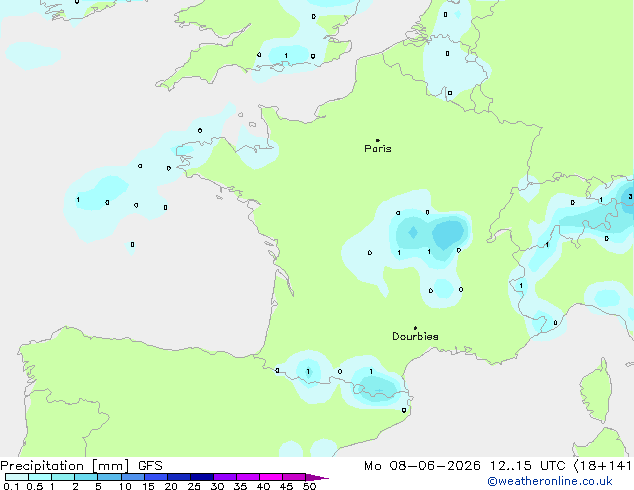634x490 pixels.
Task: Click the forecast date 'Mo 08-06-2026 12..15 UTC'
Action: (x=465, y=466)
